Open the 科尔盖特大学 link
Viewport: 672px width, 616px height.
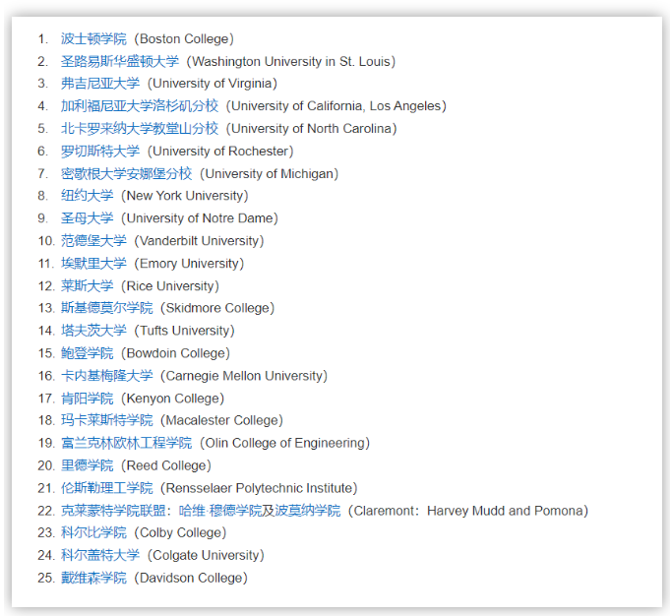tap(100, 555)
